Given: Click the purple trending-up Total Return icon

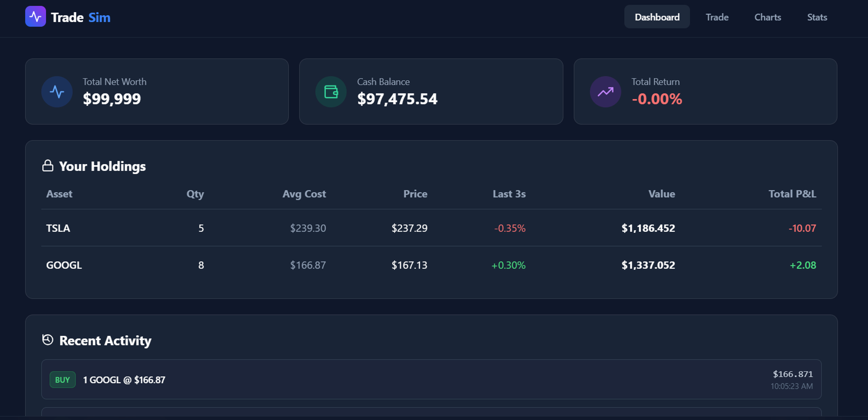Looking at the screenshot, I should click(x=606, y=92).
